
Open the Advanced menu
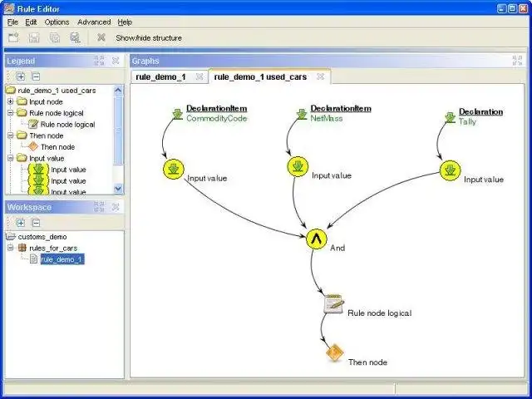coord(94,22)
